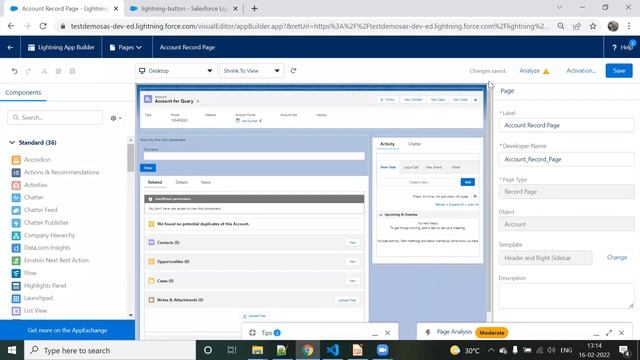Screen dimensions: 640x360
Task: Edit the Developer Name field
Action: (566, 159)
